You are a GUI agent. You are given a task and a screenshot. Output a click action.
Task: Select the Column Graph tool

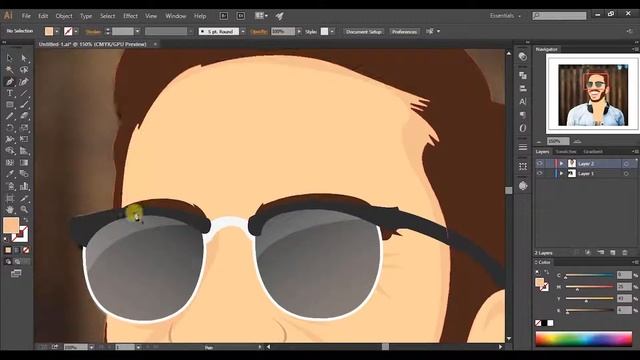pos(24,187)
